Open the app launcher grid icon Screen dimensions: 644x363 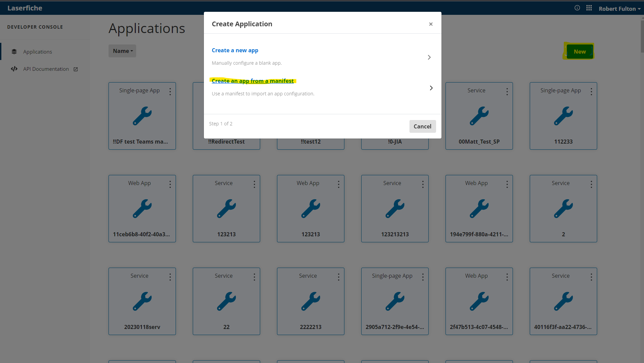[589, 8]
